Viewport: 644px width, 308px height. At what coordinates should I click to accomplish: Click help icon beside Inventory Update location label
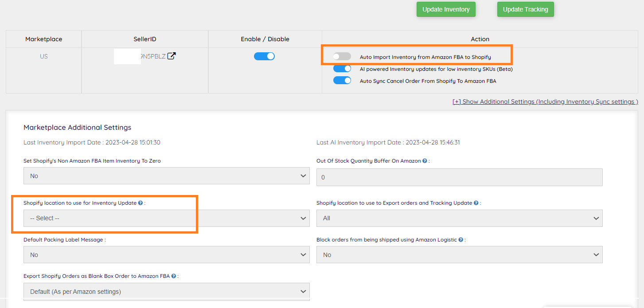[141, 203]
